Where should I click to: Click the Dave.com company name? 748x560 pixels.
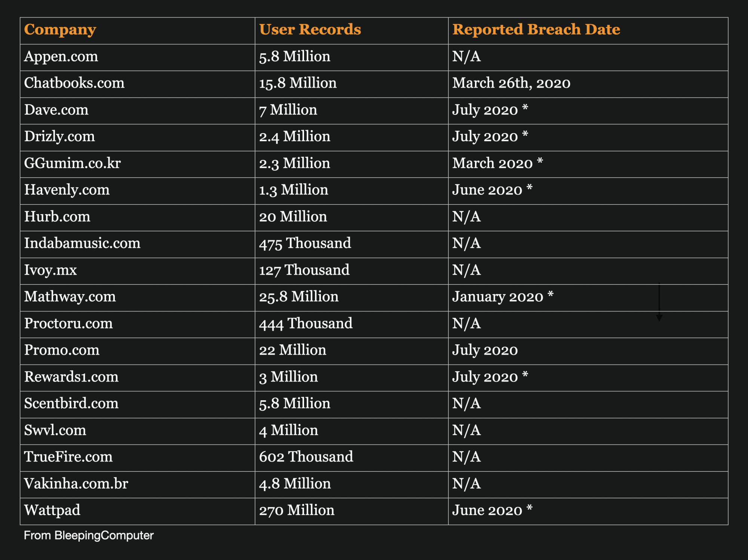click(56, 110)
